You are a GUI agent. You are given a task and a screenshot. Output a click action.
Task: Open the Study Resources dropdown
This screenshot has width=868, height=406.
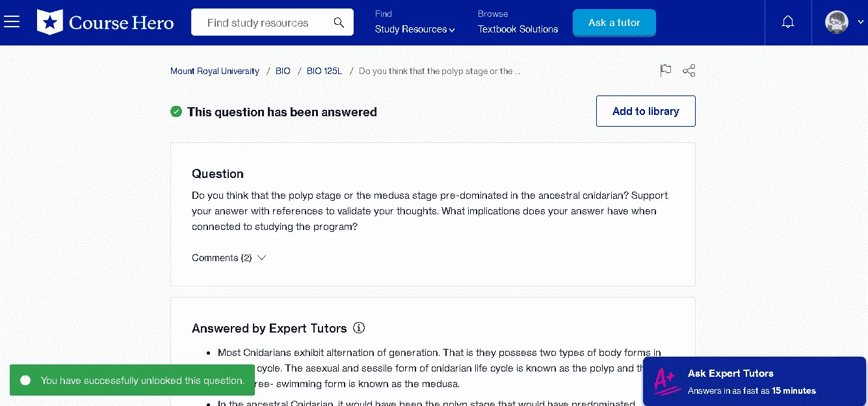coord(415,29)
